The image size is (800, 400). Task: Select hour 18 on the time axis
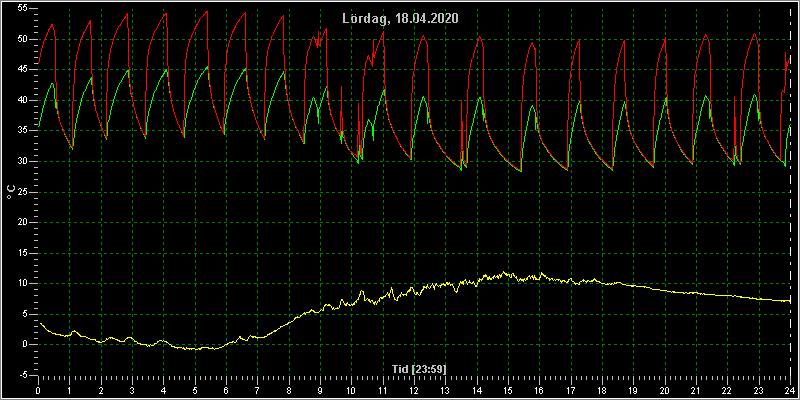[x=602, y=390]
